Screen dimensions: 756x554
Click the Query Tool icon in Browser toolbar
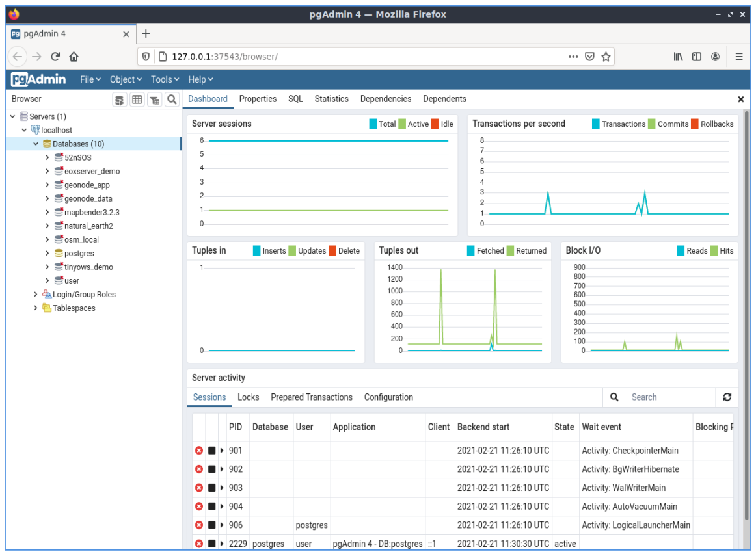[120, 99]
